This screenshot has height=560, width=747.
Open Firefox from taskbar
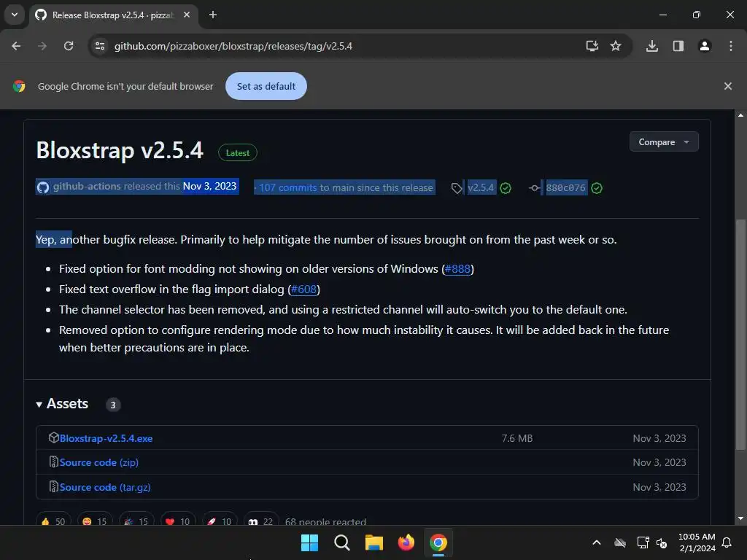(406, 542)
